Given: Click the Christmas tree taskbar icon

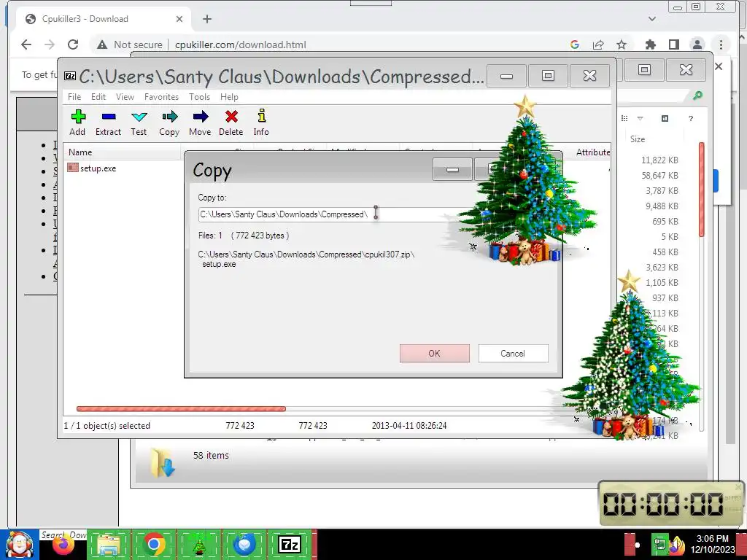Looking at the screenshot, I should (x=199, y=545).
